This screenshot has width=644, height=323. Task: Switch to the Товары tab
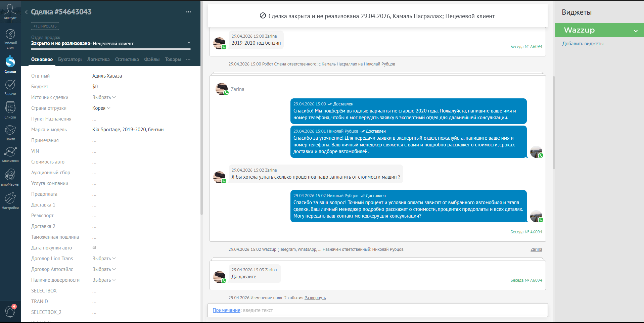(x=173, y=59)
